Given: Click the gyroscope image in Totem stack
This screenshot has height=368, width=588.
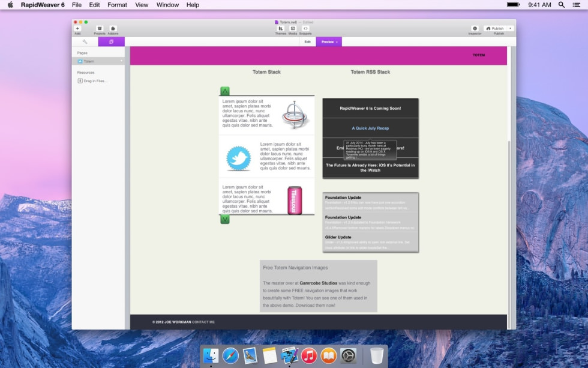Looking at the screenshot, I should (x=295, y=115).
